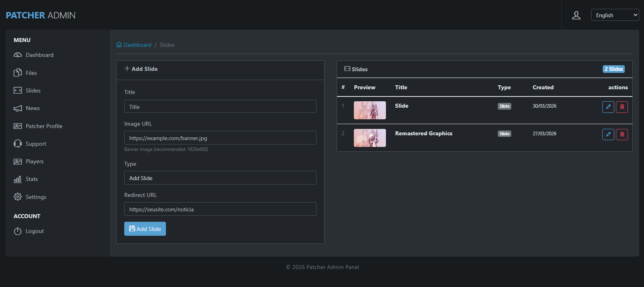Click the Dashboard gauge icon in sidebar
This screenshot has width=644, height=287.
[18, 55]
